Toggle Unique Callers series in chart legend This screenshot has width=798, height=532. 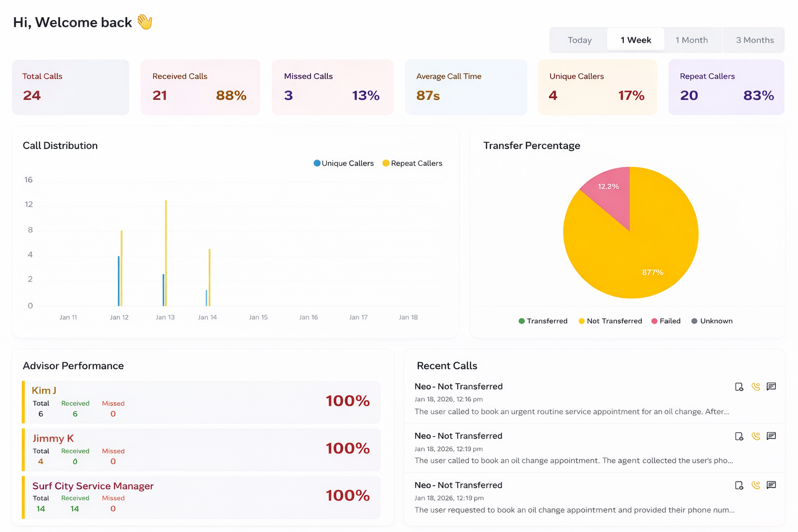coord(343,163)
